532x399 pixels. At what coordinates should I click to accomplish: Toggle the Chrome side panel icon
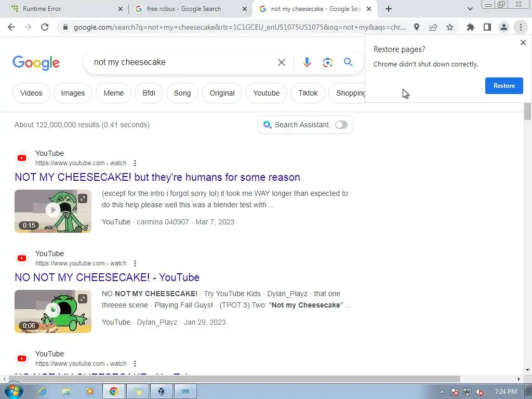click(x=487, y=27)
